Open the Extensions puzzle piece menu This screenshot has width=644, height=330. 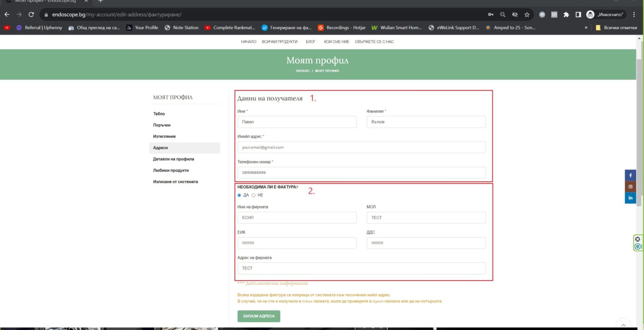[x=566, y=14]
